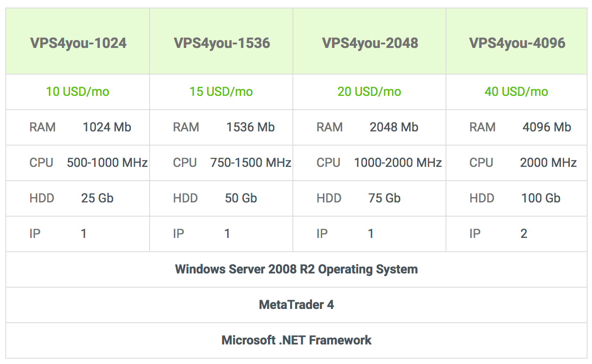Select the 75 Gb HDD value
The width and height of the screenshot is (592, 364).
click(384, 198)
